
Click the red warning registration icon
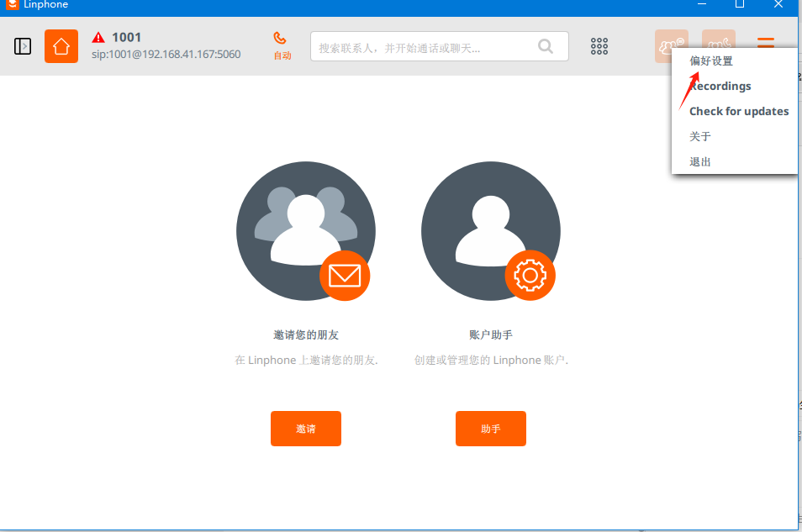tap(98, 37)
